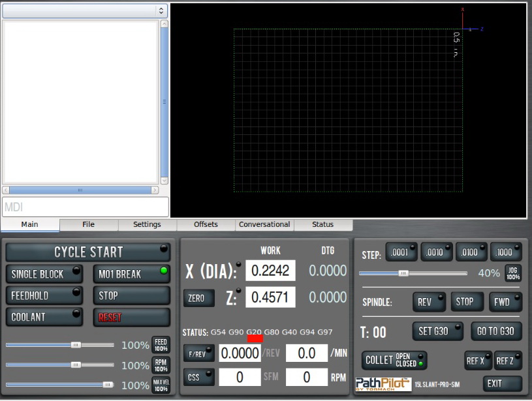Click the ZERO button next to Z
Viewport: 532px width, 401px height.
(x=199, y=298)
